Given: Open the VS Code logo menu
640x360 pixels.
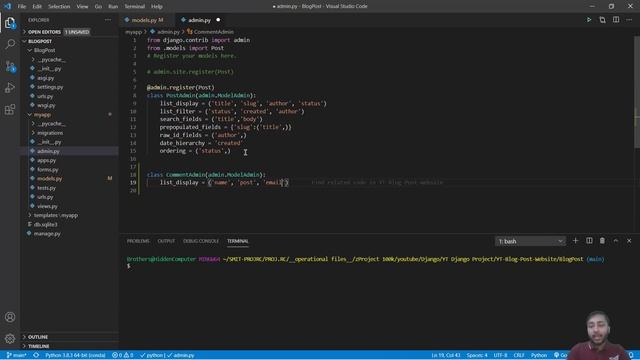Looking at the screenshot, I should click(x=7, y=6).
